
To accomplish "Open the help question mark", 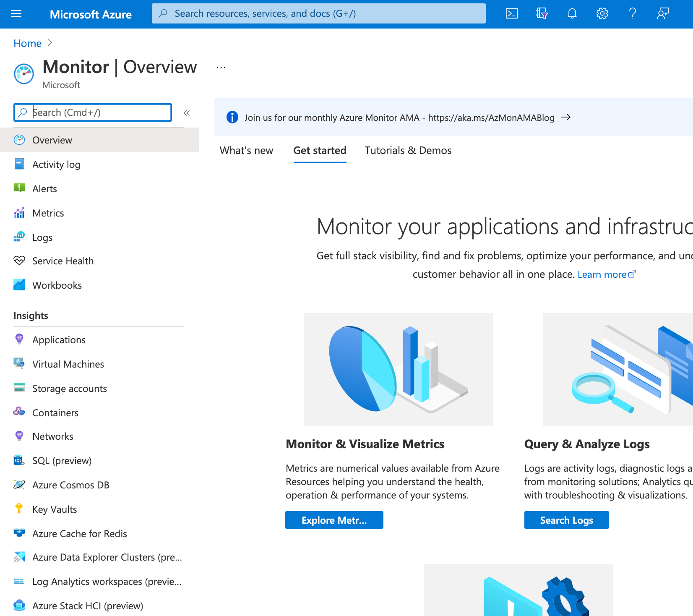I will tap(633, 14).
